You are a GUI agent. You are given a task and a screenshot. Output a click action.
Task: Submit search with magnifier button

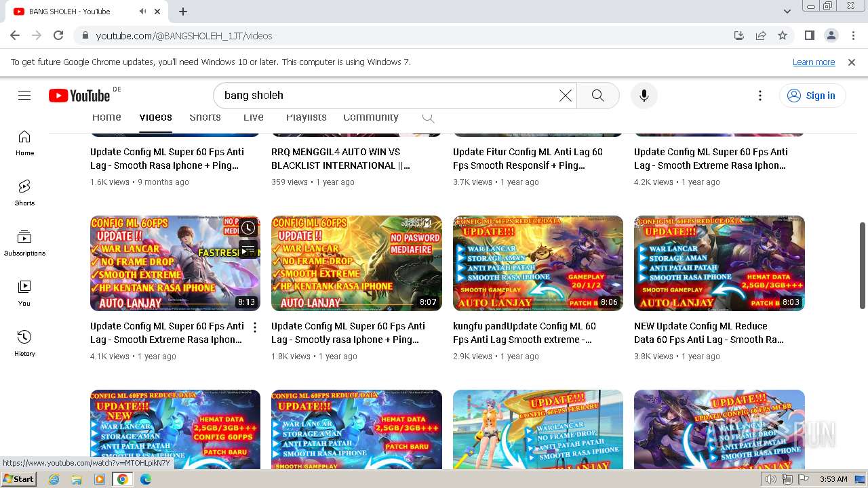click(x=597, y=96)
